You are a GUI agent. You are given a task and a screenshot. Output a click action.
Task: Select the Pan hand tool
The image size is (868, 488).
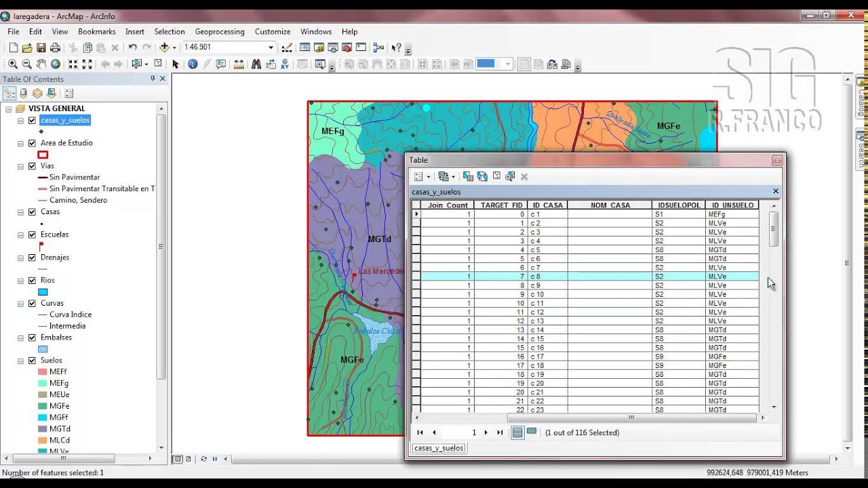41,64
